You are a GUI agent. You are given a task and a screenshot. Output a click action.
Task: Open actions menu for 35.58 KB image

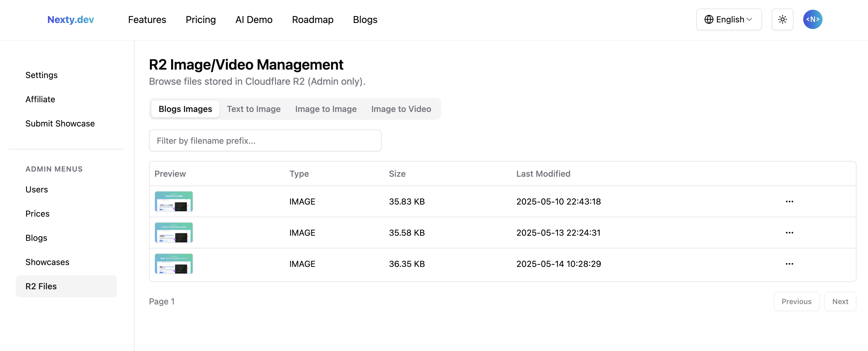pos(789,233)
